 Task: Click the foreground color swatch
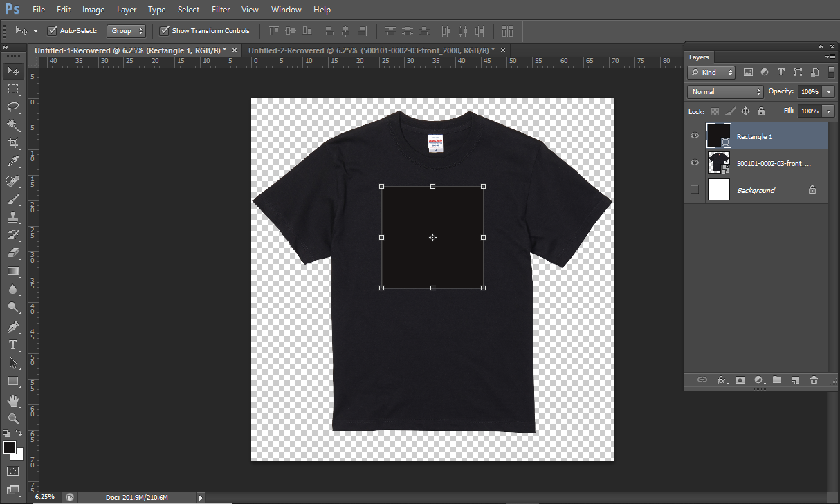pyautogui.click(x=10, y=447)
